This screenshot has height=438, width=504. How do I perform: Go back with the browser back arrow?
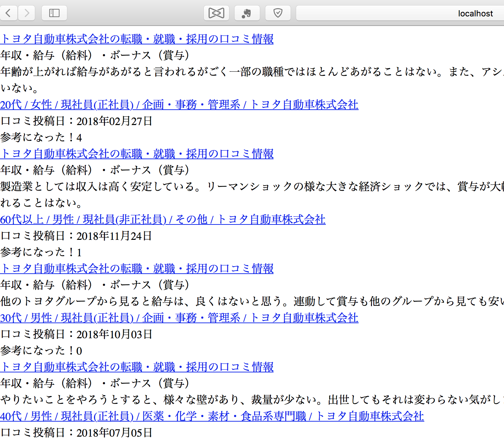tap(8, 13)
